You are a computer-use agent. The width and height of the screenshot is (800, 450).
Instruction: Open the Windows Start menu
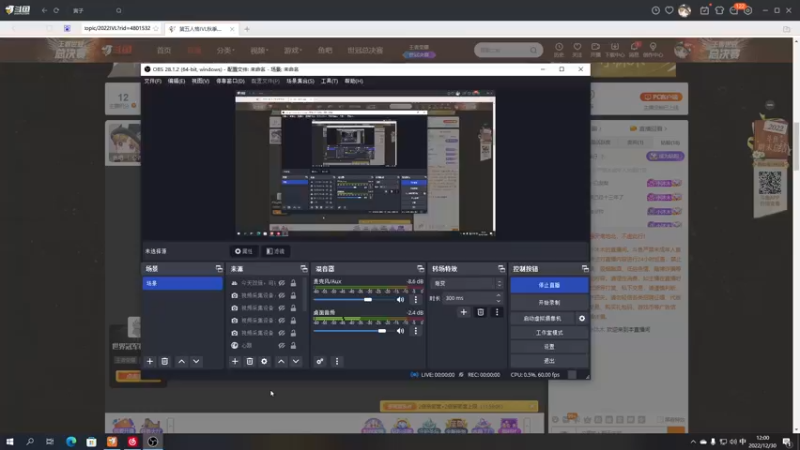tap(10, 441)
